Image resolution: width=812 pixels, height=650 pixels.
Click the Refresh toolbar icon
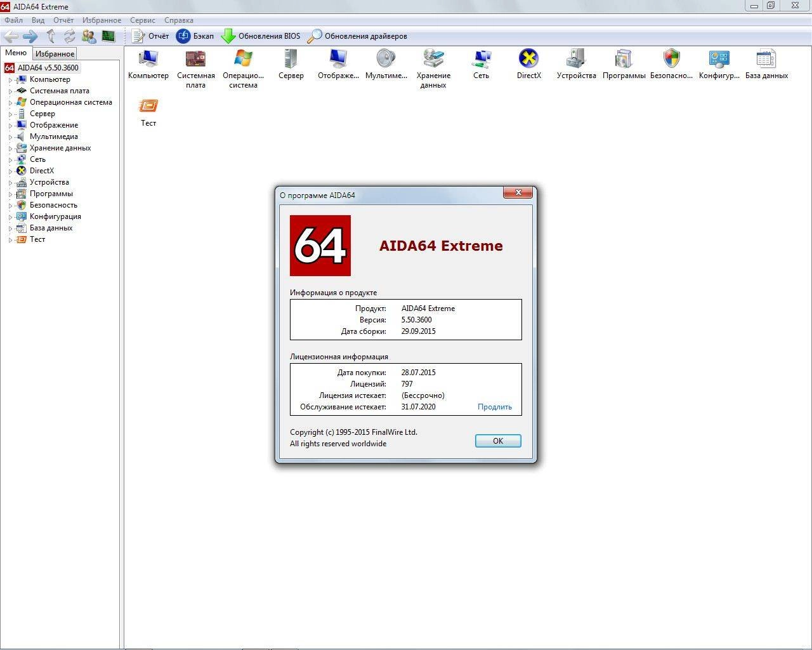pyautogui.click(x=69, y=36)
